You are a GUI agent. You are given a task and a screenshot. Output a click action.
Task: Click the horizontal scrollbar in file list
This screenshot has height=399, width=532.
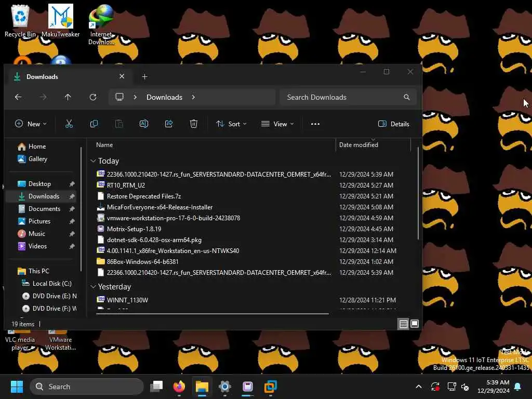pyautogui.click(x=212, y=314)
